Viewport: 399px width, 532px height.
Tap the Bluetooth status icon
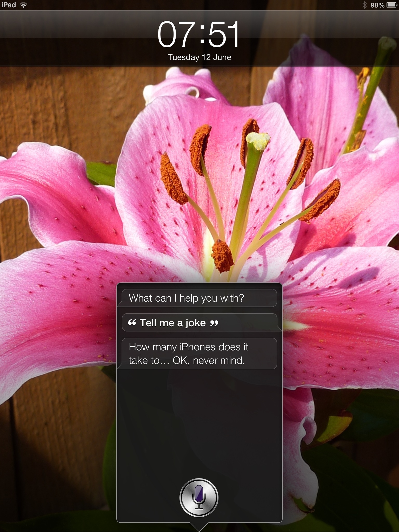(x=364, y=5)
